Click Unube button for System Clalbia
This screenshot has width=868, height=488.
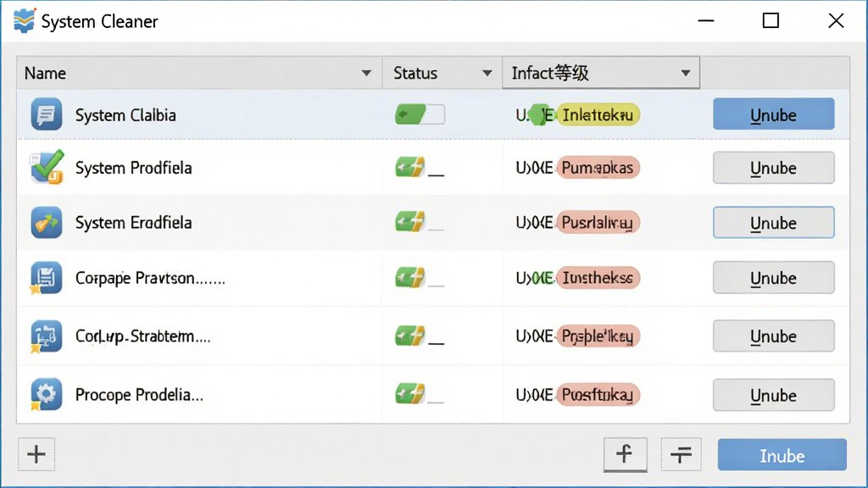(773, 114)
